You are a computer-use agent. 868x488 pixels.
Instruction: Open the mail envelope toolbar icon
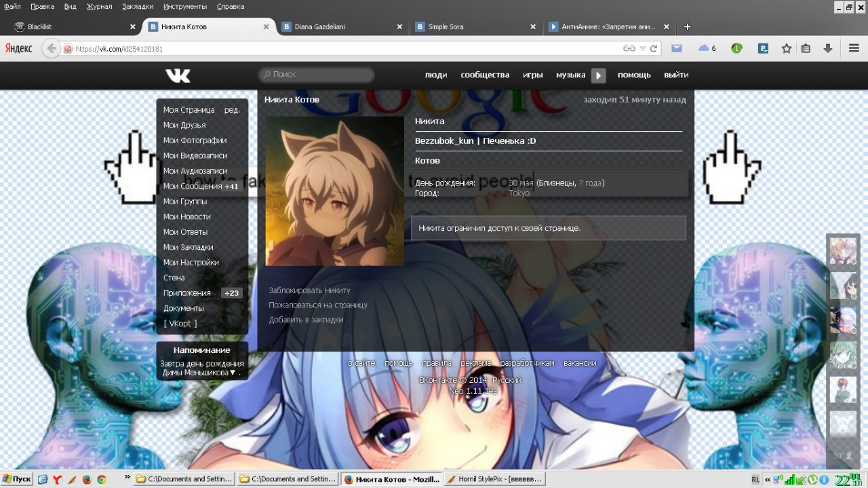tap(677, 48)
